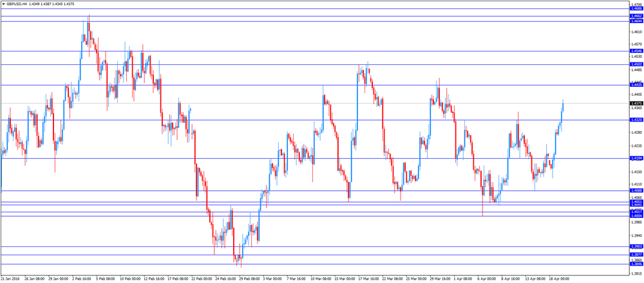Click the 21 Jan 2016 date label

tap(10, 278)
